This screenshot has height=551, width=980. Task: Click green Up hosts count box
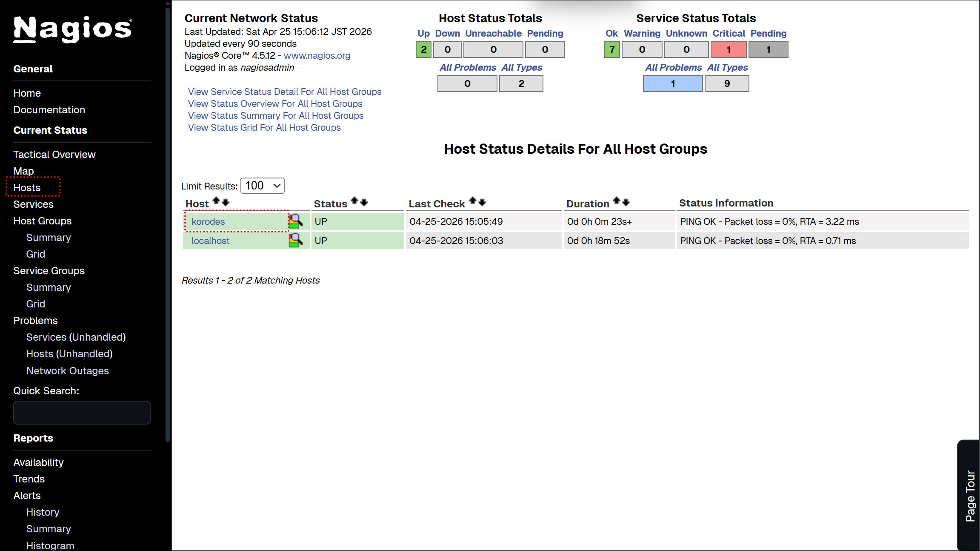pos(423,49)
